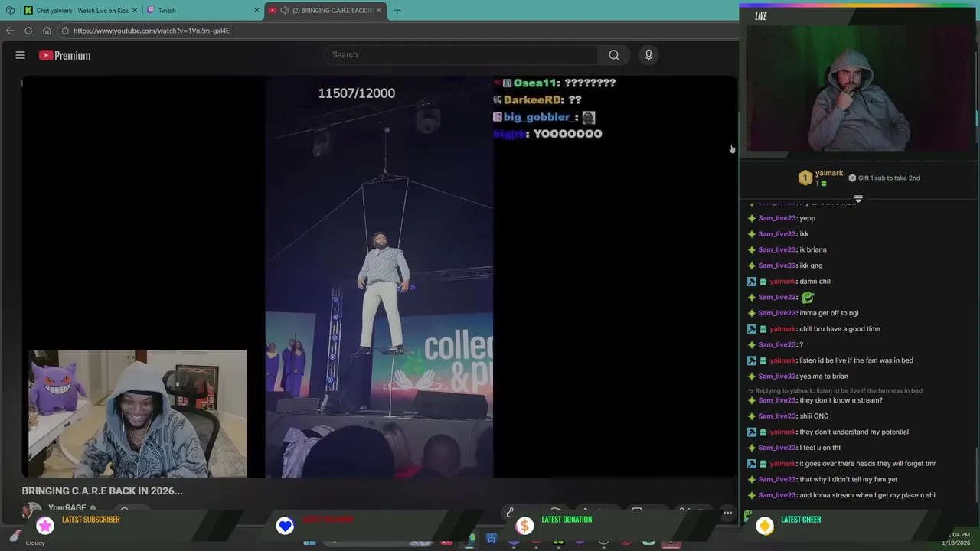The image size is (980, 551).
Task: Click yalmark on 'chill bru have a good time'
Action: point(782,328)
